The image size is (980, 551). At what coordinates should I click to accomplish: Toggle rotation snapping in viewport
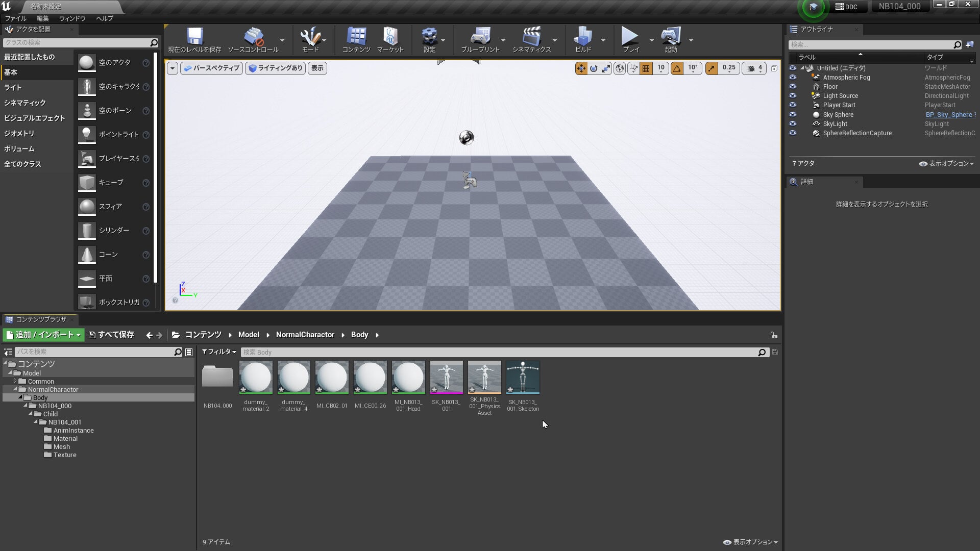click(677, 68)
